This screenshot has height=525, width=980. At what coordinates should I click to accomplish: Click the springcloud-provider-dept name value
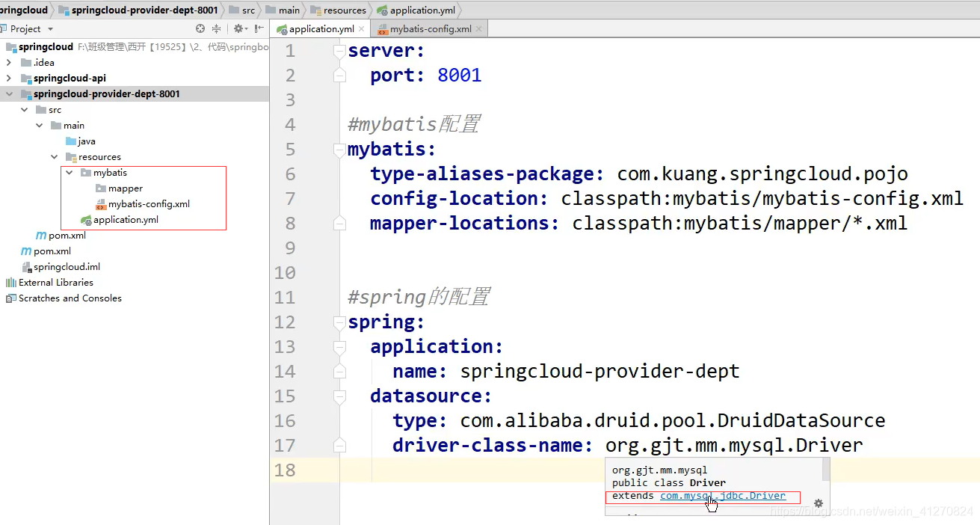tap(600, 372)
